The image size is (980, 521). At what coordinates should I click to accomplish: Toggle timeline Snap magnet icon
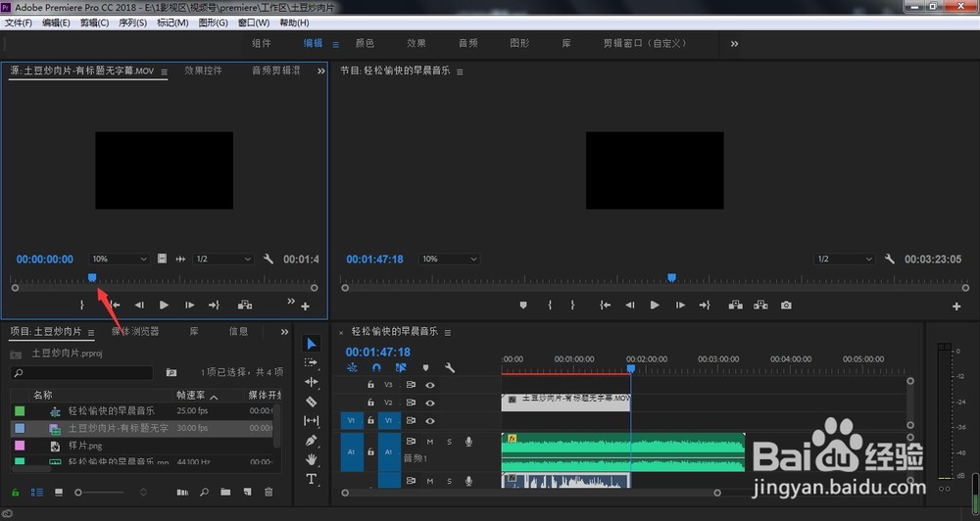(376, 368)
